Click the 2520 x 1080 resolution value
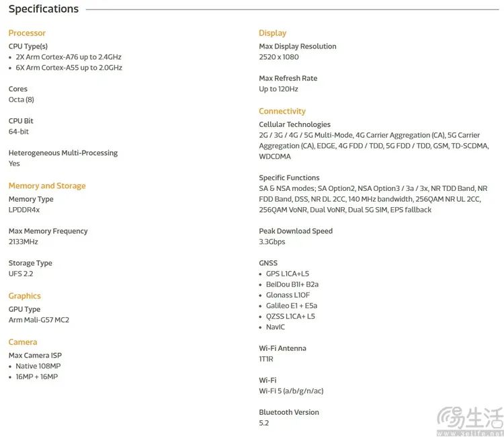 (279, 57)
